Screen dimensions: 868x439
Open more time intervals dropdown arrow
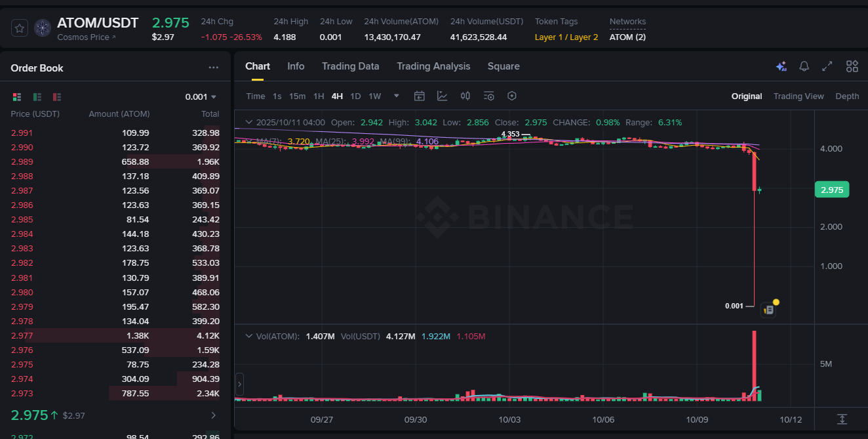pyautogui.click(x=396, y=96)
